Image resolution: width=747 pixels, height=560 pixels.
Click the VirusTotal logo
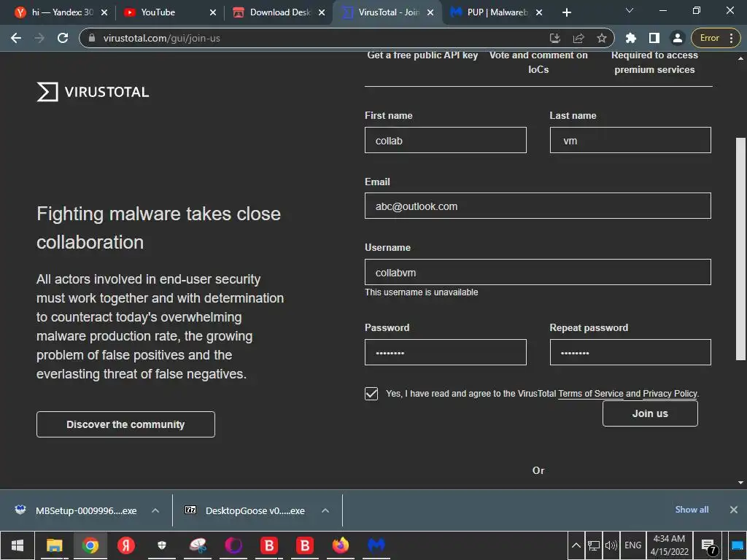coord(93,92)
